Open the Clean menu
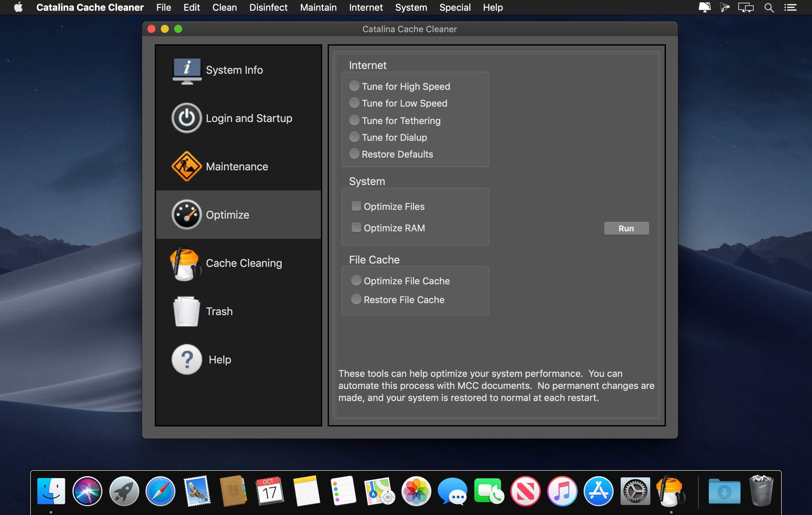 coord(224,7)
